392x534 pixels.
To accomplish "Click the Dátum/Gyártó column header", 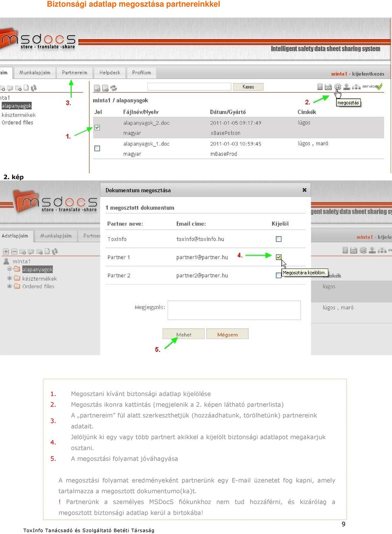I will pos(228,112).
